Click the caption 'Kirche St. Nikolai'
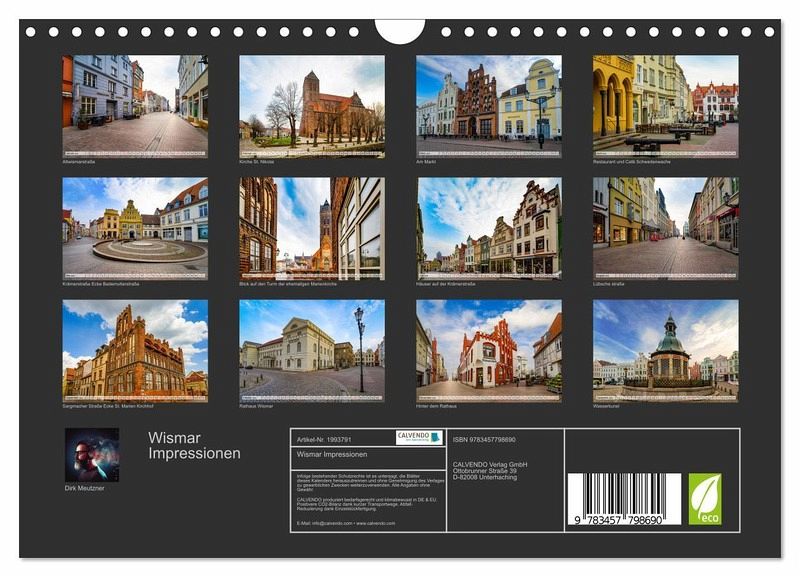Screen dimensions: 800x577 click(x=257, y=162)
